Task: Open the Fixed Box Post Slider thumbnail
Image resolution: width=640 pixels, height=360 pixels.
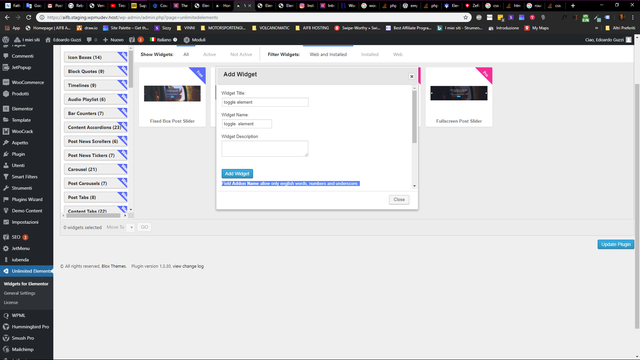Action: tap(172, 93)
